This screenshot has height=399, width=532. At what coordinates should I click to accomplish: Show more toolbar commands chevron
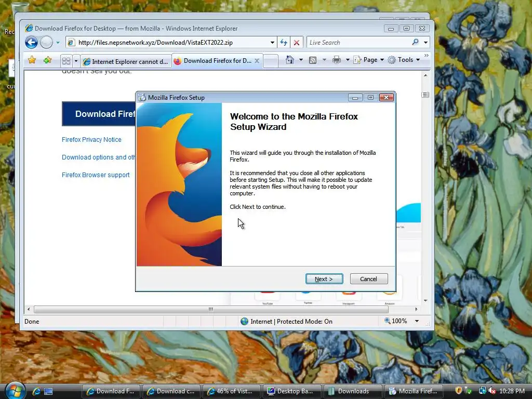tap(427, 56)
